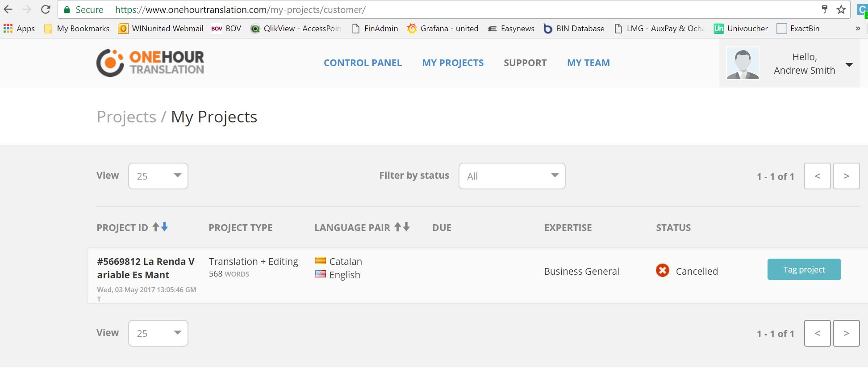Image resolution: width=868 pixels, height=369 pixels.
Task: Expand the user account menu arrow
Action: click(849, 65)
